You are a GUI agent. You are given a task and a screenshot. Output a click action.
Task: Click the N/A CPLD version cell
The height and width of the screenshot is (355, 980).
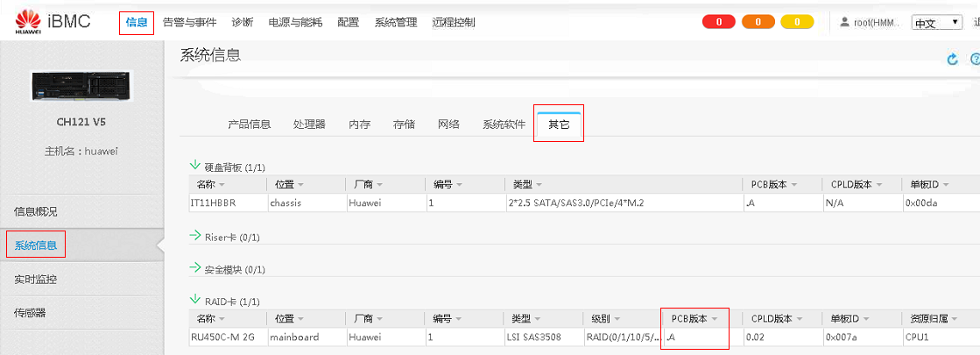click(x=862, y=202)
